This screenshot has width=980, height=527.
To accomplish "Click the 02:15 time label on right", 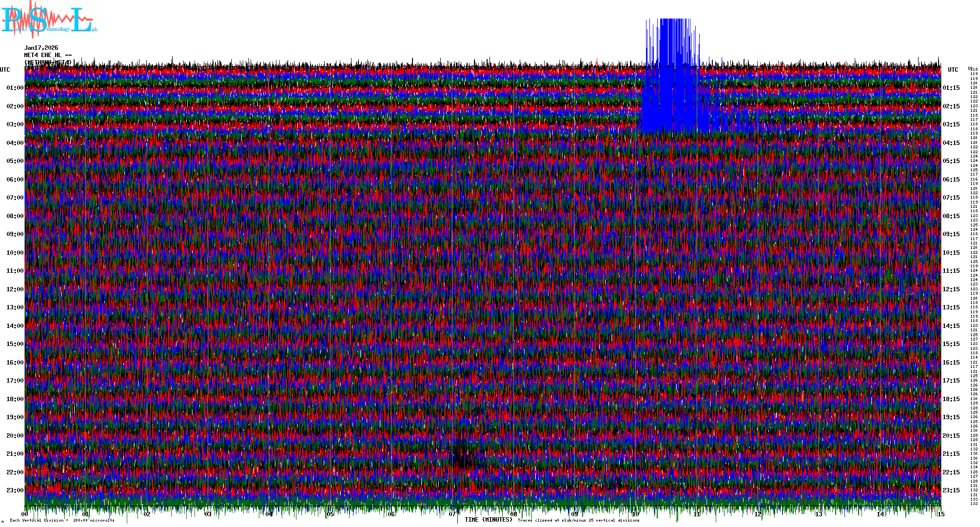I will (x=951, y=106).
